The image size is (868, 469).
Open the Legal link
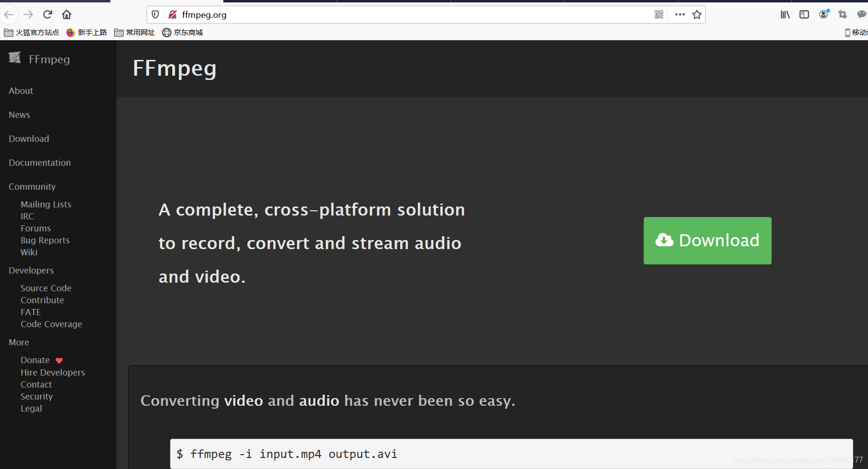tap(31, 408)
